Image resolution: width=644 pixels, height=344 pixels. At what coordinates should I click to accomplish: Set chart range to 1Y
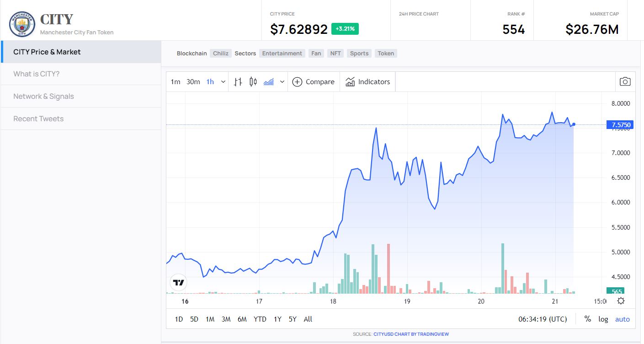click(277, 319)
